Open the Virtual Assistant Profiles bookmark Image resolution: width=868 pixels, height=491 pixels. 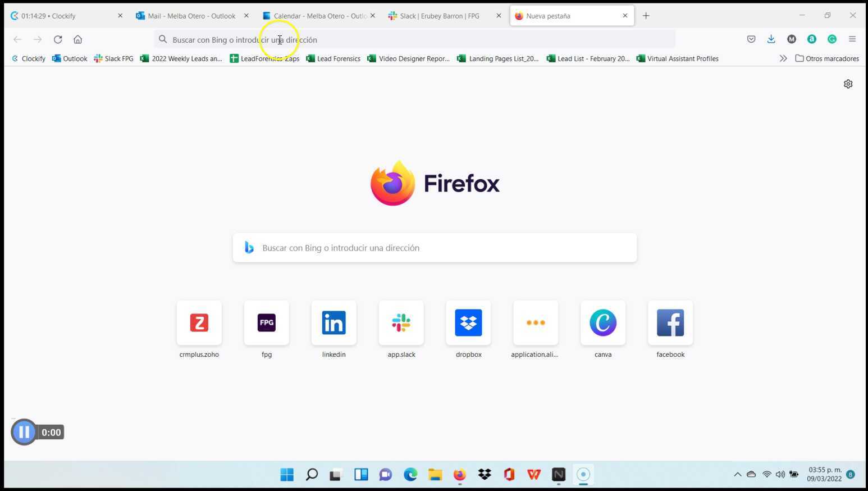click(677, 58)
